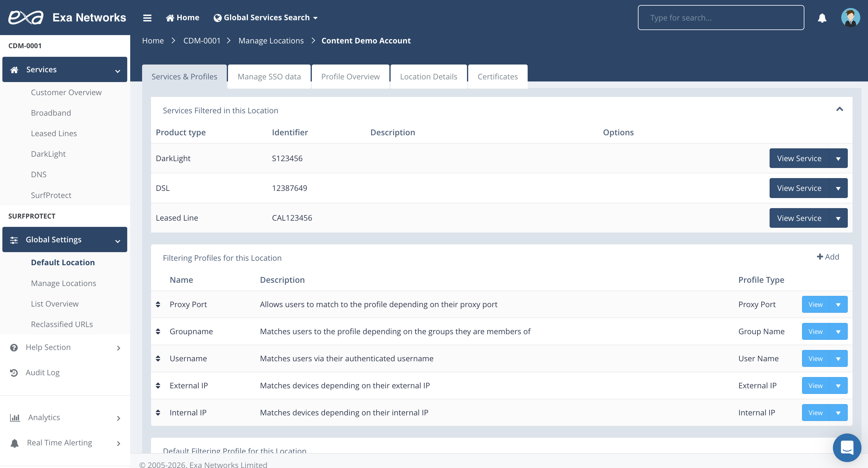Screen dimensions: 868x468
Task: Click the Proxy Port reorder handle
Action: point(158,304)
